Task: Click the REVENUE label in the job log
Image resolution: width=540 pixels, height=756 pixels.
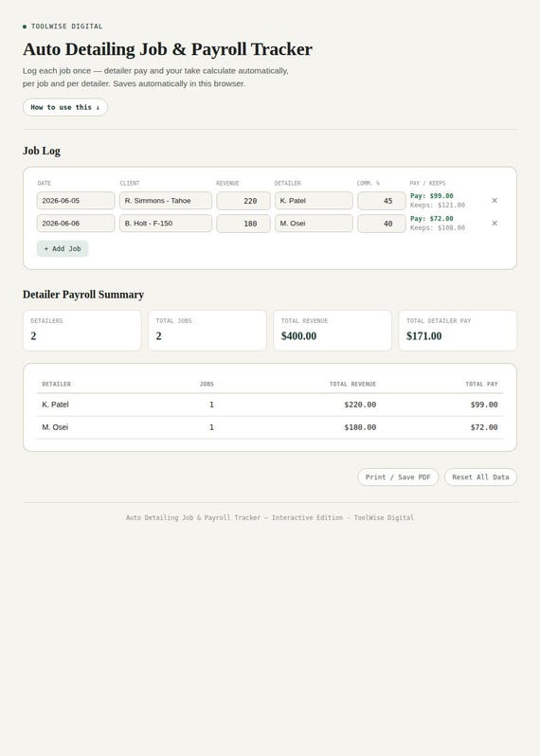Action: coord(227,183)
